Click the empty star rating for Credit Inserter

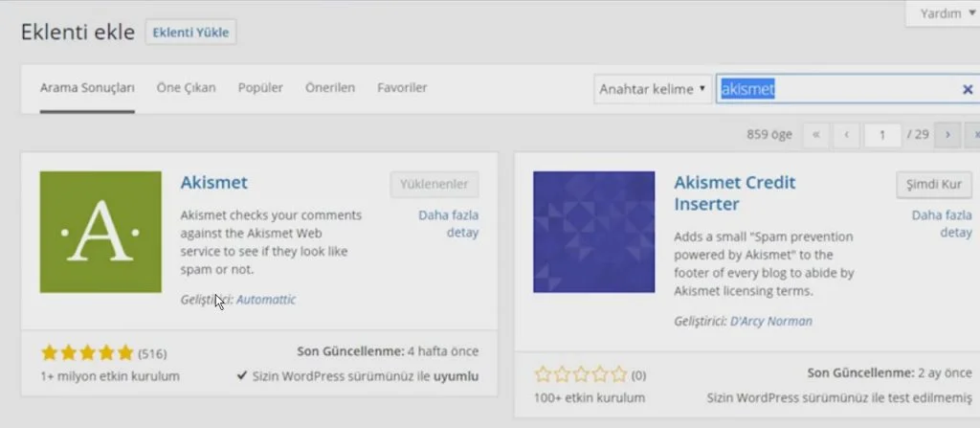tap(580, 374)
